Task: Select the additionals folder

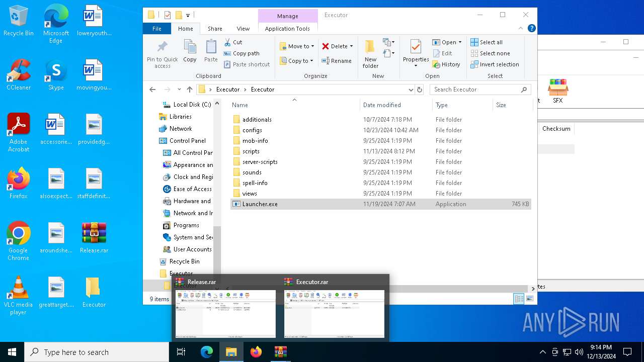Action: pyautogui.click(x=257, y=120)
